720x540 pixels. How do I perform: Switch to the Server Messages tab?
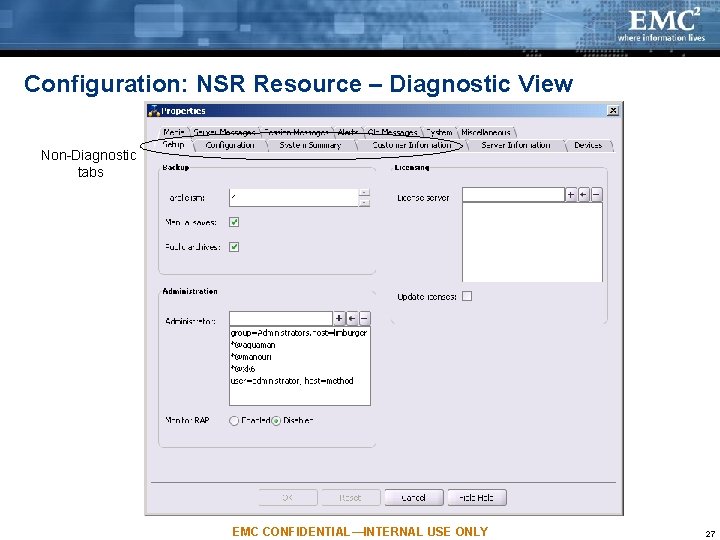click(x=224, y=132)
